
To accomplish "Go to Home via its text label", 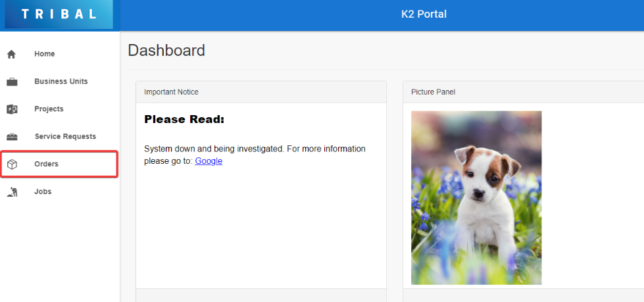I will (x=45, y=54).
